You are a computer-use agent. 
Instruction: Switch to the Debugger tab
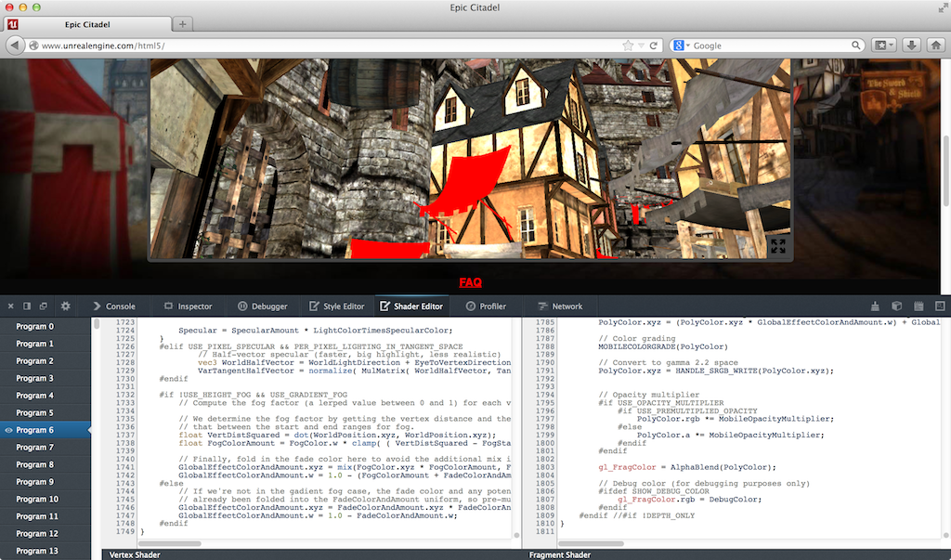263,306
